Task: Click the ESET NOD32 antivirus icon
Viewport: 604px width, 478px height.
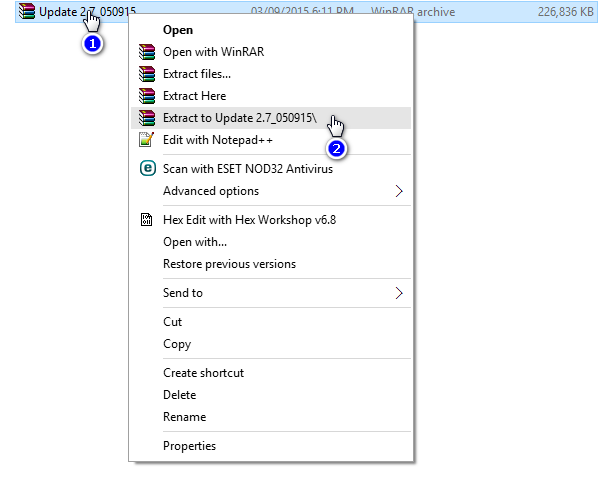Action: coord(148,168)
